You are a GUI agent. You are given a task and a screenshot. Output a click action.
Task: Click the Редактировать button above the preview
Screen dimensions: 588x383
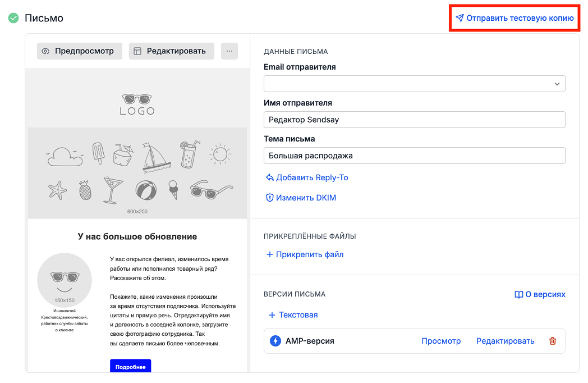click(171, 51)
